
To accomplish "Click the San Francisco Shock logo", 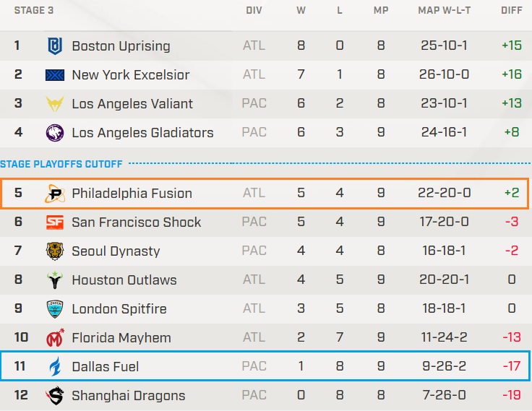I will [x=55, y=222].
